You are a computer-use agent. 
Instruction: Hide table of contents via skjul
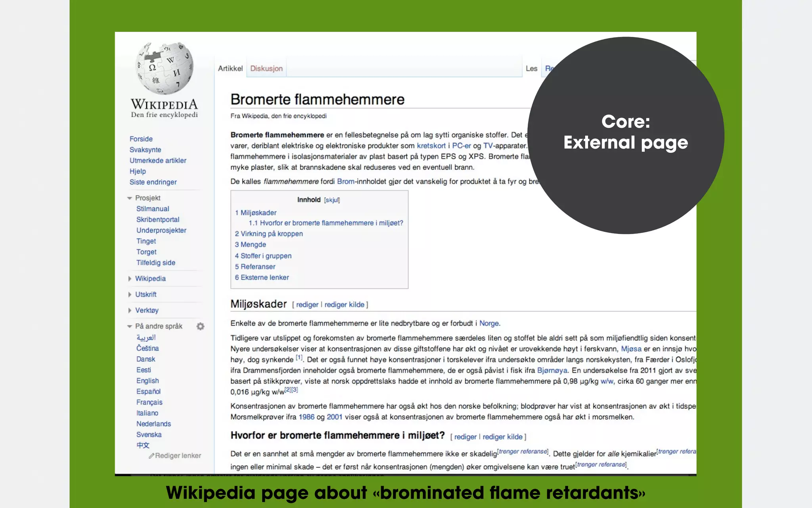332,200
